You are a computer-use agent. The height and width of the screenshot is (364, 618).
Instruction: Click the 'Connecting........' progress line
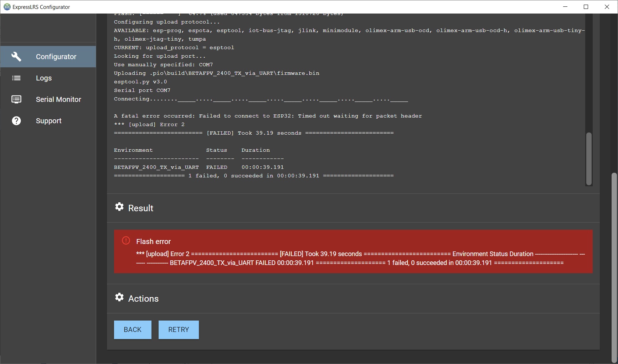click(x=261, y=99)
